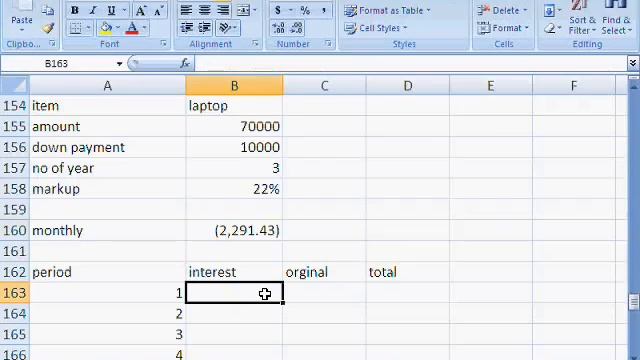The width and height of the screenshot is (640, 360).
Task: Click the Copy icon in Clipboard group
Action: click(48, 10)
